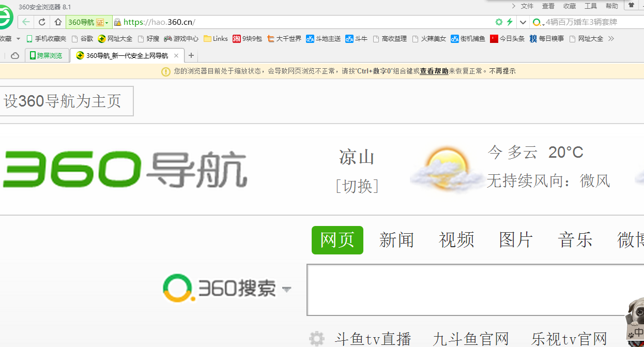
Task: Select the 网页 search tab
Action: (338, 240)
